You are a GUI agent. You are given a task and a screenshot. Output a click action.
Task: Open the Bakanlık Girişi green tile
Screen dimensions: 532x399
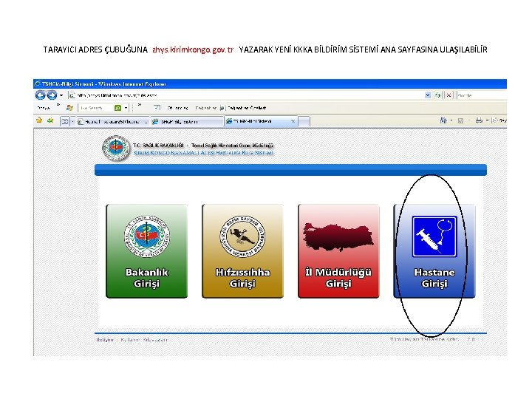[x=146, y=251]
